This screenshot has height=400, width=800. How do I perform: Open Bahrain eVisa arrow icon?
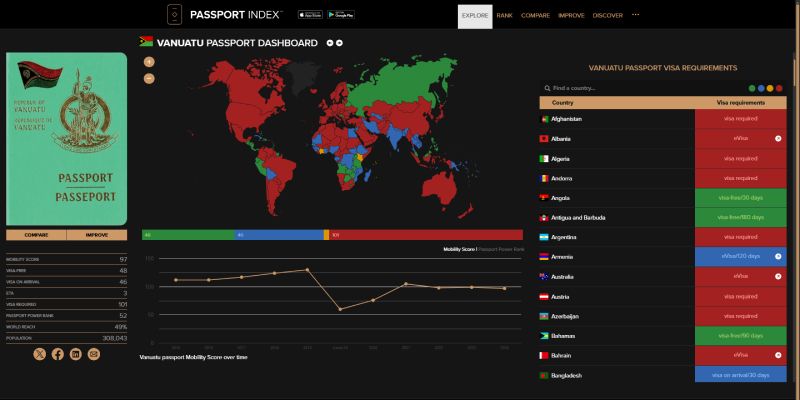click(778, 355)
